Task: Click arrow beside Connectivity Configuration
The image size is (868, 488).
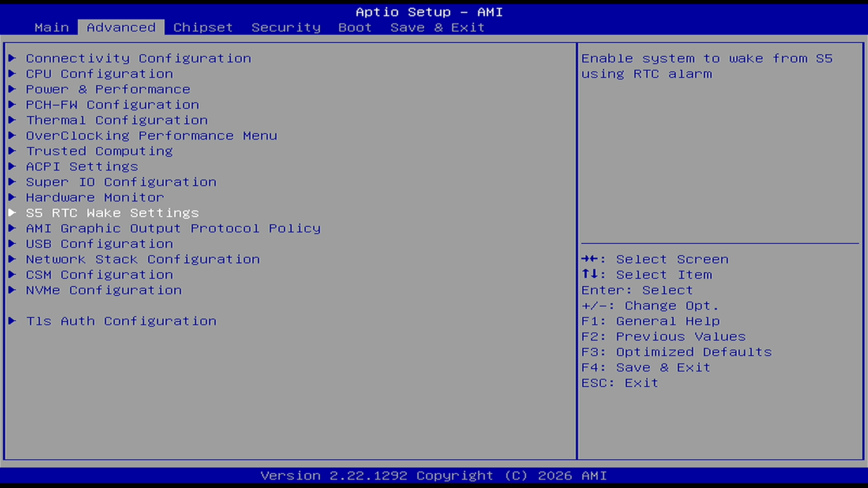Action: (x=12, y=58)
